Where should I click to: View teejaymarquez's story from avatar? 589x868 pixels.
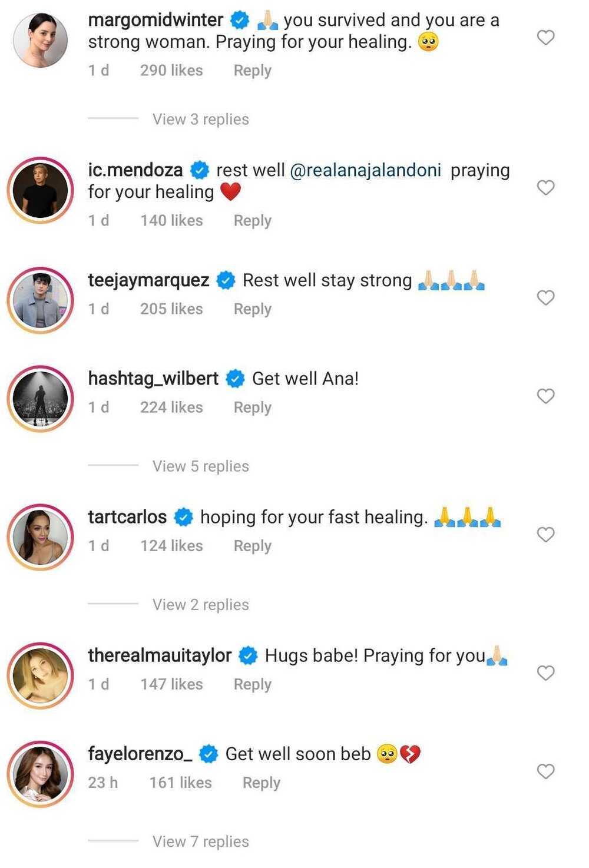(40, 300)
